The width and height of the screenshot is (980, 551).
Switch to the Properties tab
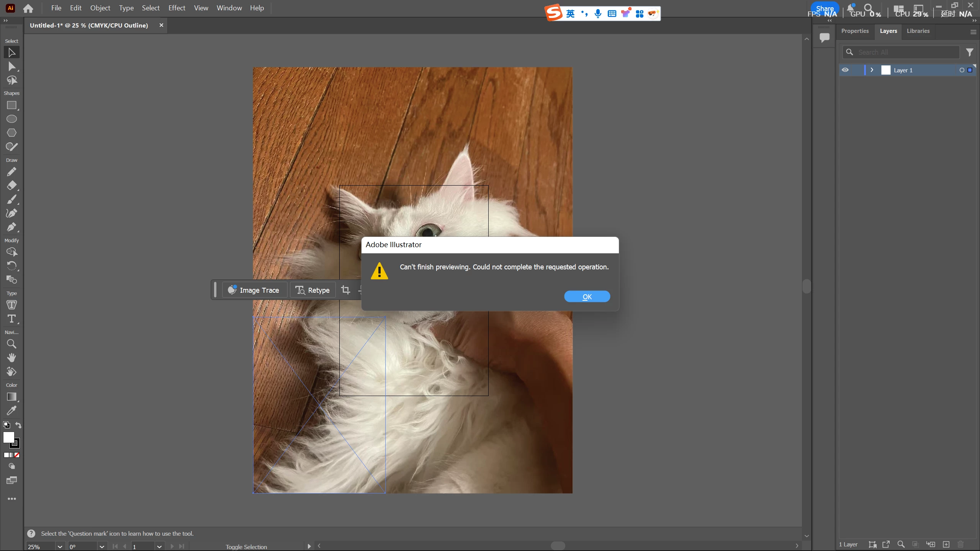tap(855, 31)
